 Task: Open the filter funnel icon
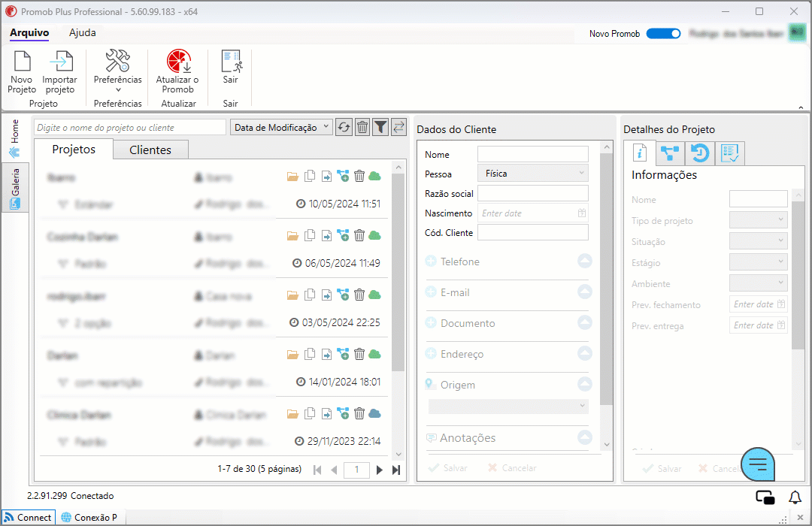click(380, 127)
